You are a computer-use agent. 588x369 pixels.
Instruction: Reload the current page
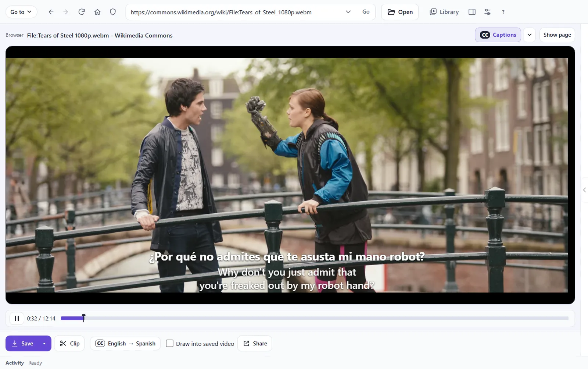tap(82, 12)
